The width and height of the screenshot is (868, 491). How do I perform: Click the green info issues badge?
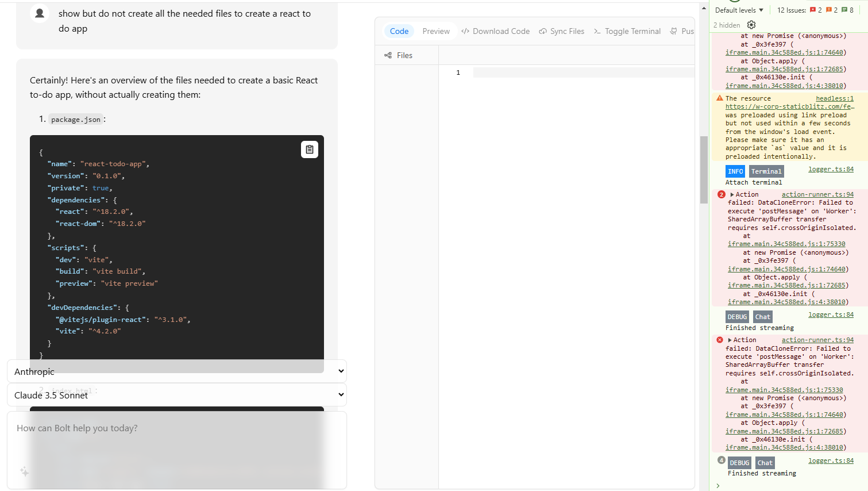tap(847, 10)
